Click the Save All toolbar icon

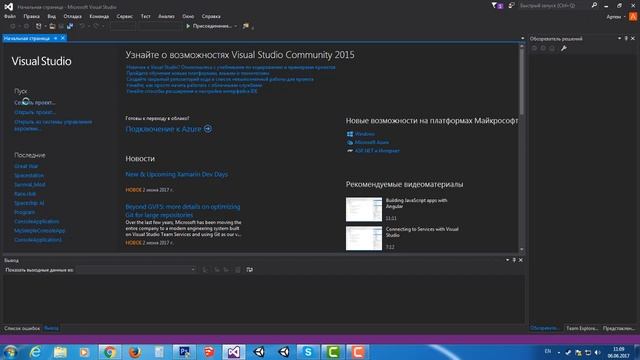pos(70,26)
